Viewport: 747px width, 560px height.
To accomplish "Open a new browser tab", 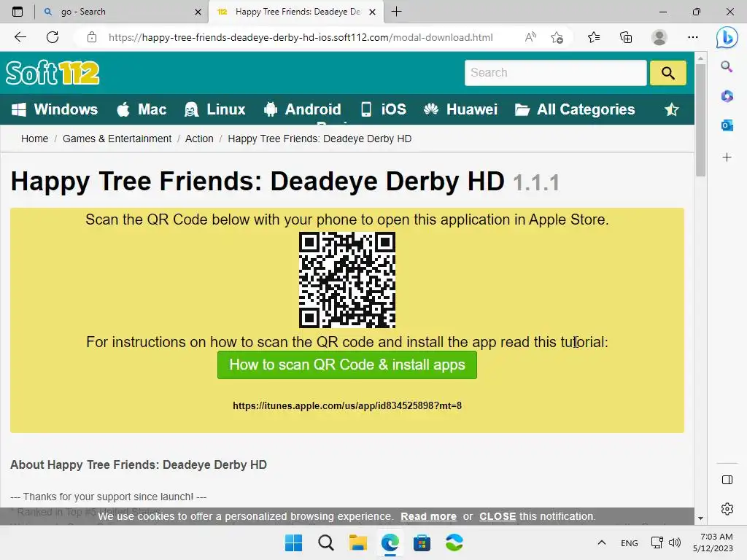I will tap(396, 12).
